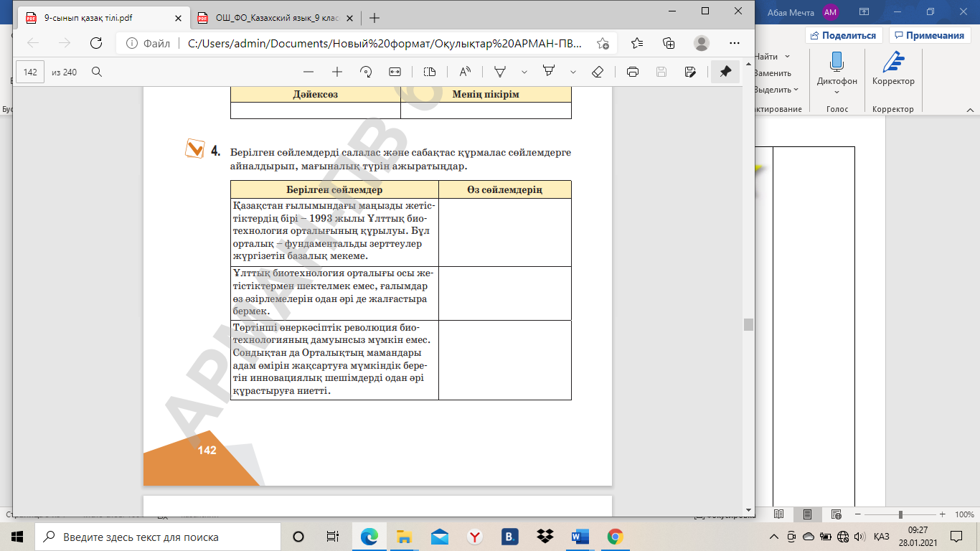Refresh the page in Edge
The height and width of the screenshot is (551, 980).
[95, 43]
